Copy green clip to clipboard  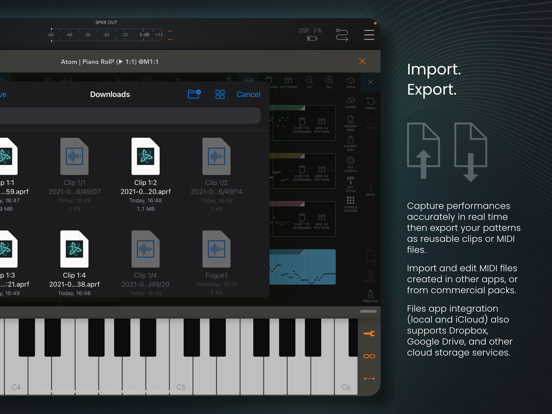coord(302,125)
